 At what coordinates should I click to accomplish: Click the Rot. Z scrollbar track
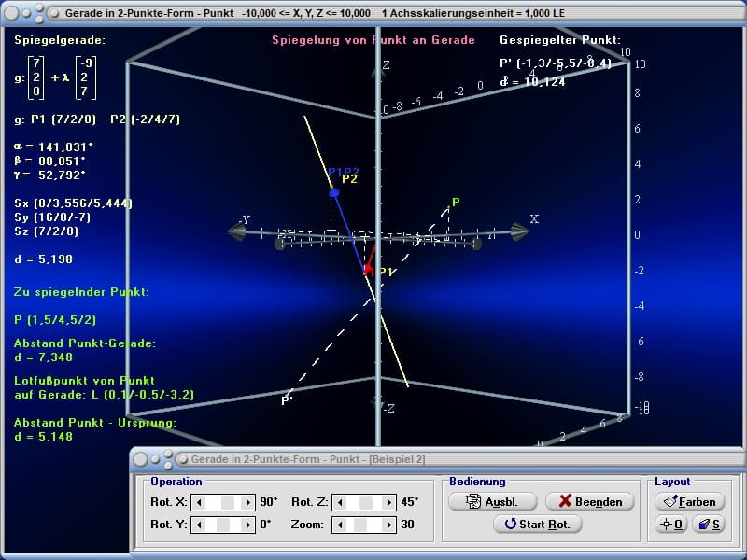(364, 502)
